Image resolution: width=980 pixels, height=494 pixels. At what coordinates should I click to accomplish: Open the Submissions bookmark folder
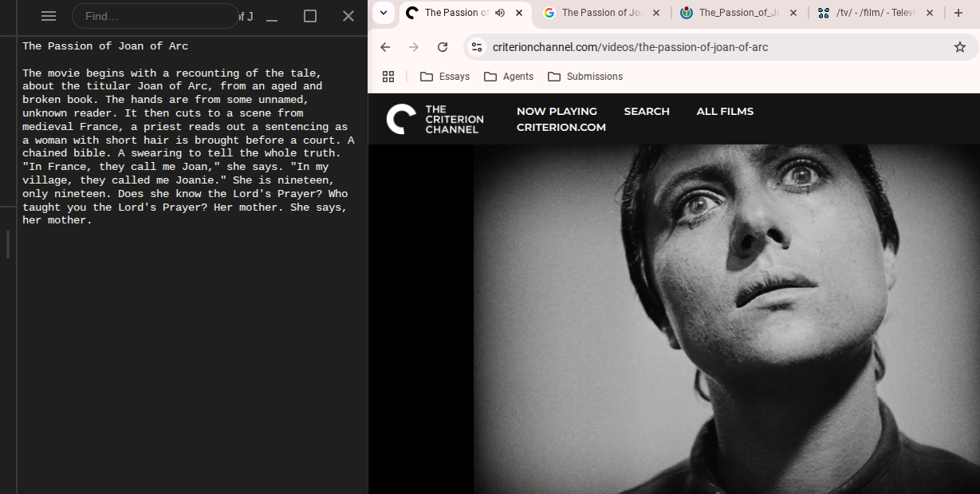pyautogui.click(x=585, y=77)
